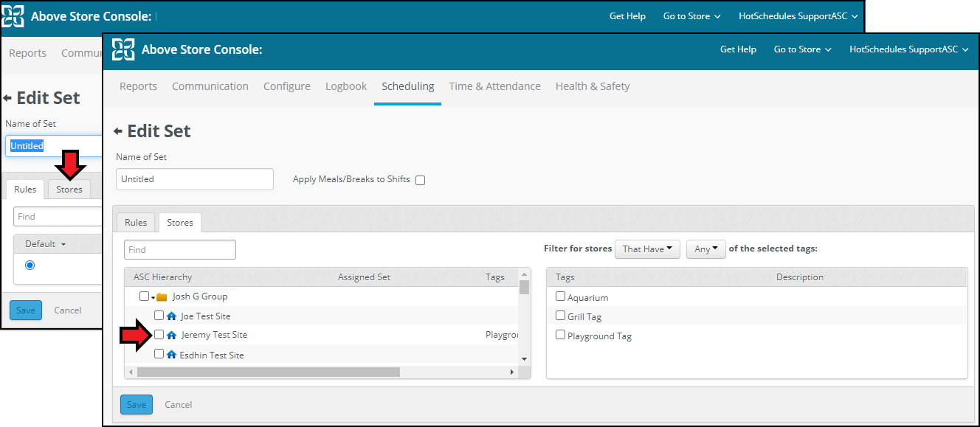The width and height of the screenshot is (980, 427).
Task: Click the Find stores search field
Action: click(180, 249)
